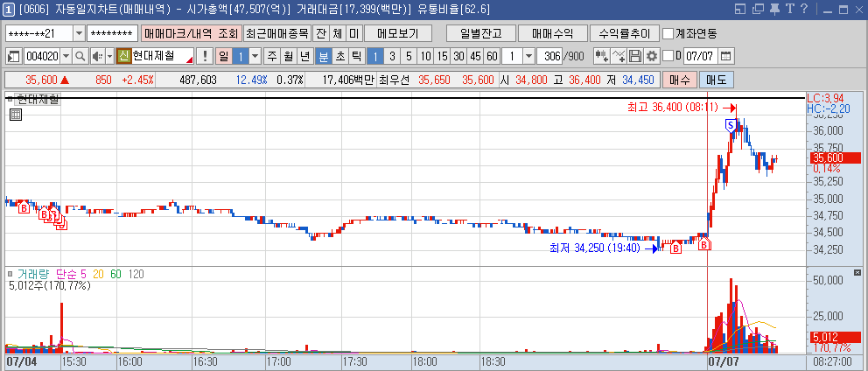This screenshot has width=868, height=371.
Task: Select the 15 minute interval
Action: (442, 56)
